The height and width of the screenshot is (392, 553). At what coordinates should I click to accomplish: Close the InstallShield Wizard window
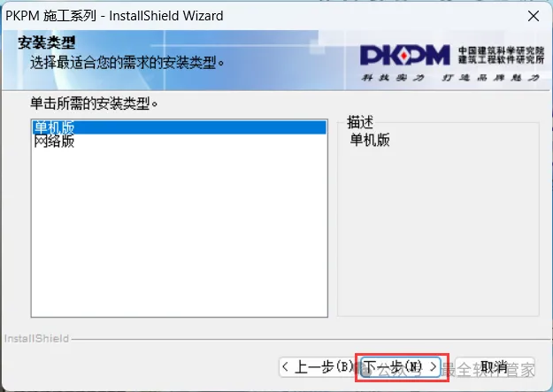point(534,16)
